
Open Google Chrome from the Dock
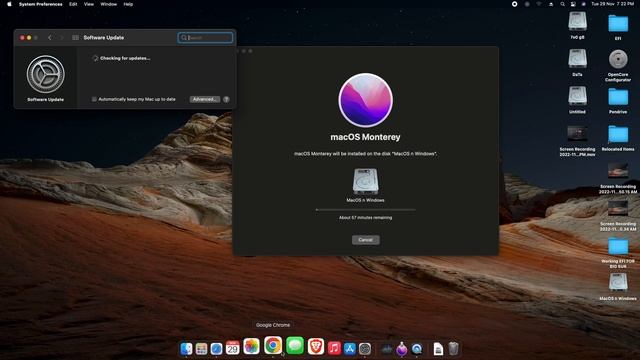coord(273,345)
